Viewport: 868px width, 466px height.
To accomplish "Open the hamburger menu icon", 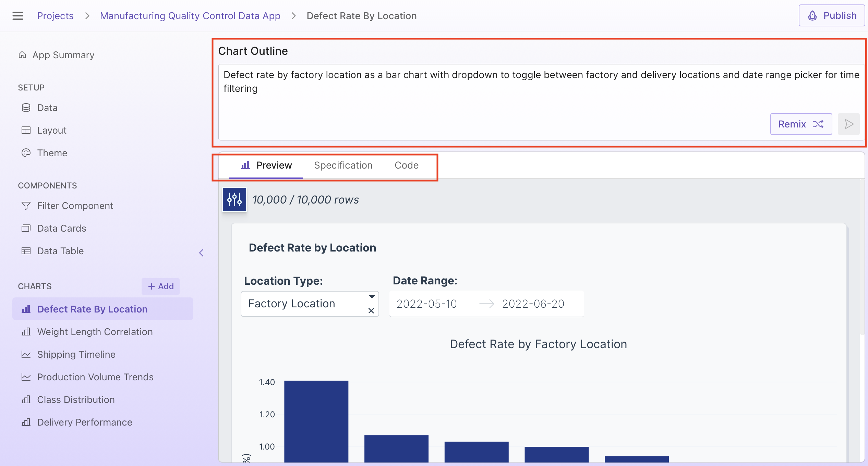I will click(x=18, y=16).
